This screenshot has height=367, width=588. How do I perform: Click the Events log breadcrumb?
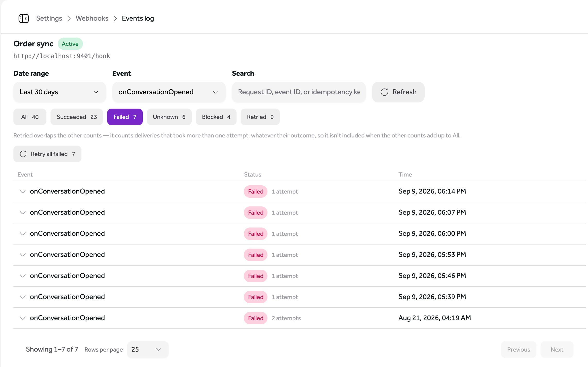(x=138, y=19)
